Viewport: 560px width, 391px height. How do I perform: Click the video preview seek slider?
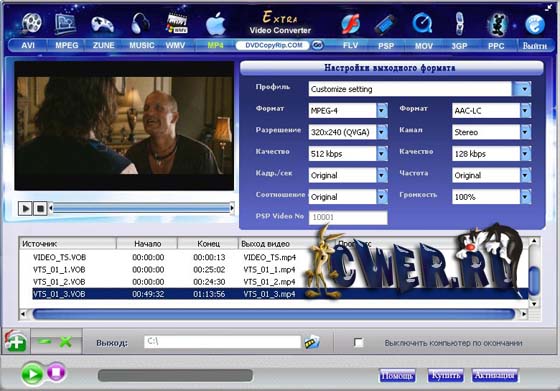142,208
